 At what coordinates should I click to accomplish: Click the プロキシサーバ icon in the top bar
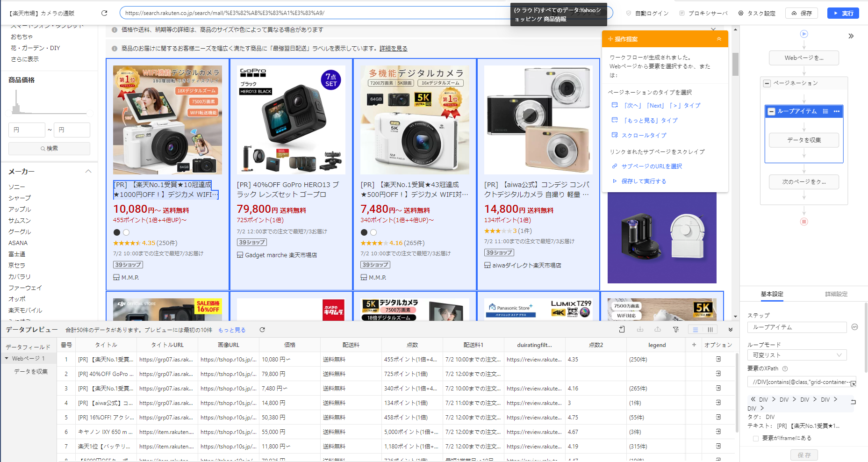pyautogui.click(x=682, y=13)
